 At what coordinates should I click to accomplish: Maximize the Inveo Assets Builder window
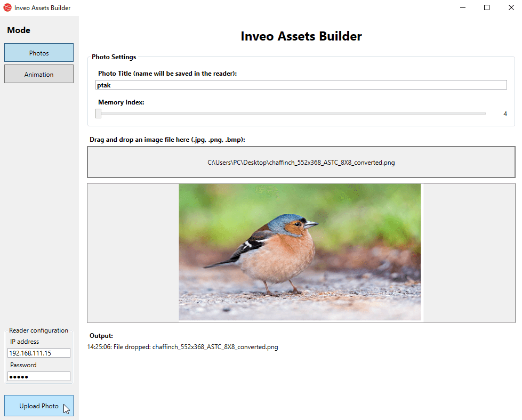point(486,8)
